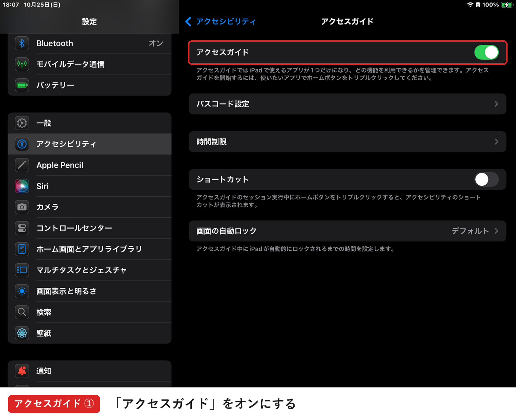The width and height of the screenshot is (516, 420).
Task: Tap the Bluetooth オン status text
Action: pyautogui.click(x=156, y=43)
